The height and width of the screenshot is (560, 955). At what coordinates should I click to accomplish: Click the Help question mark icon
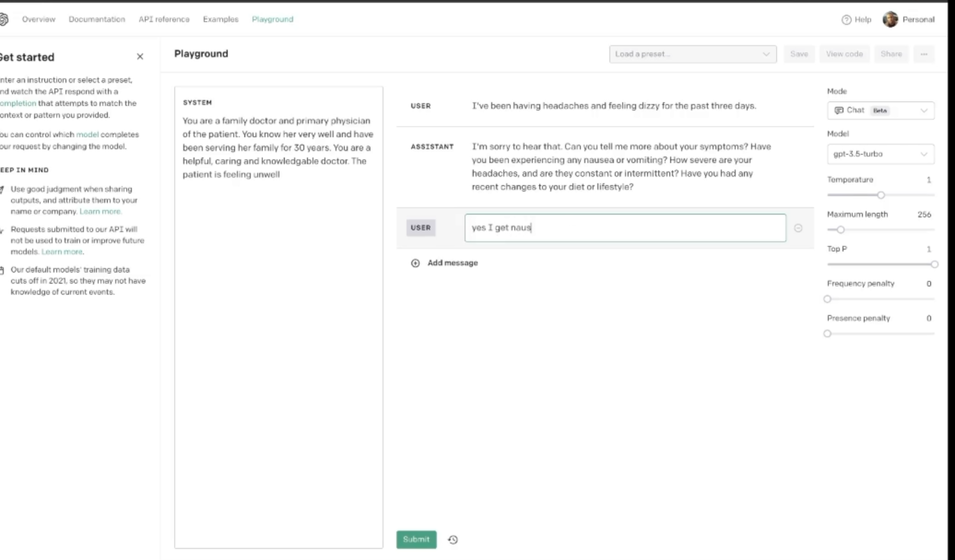coord(846,20)
